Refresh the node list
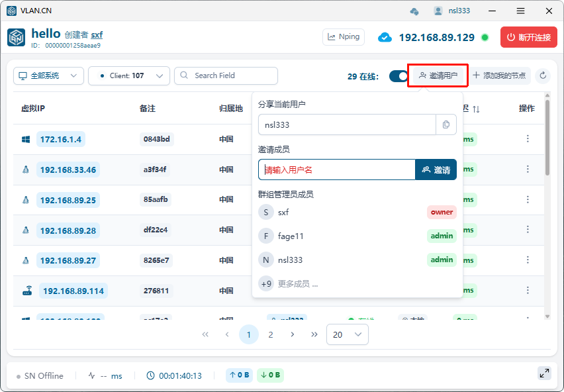 [x=543, y=75]
